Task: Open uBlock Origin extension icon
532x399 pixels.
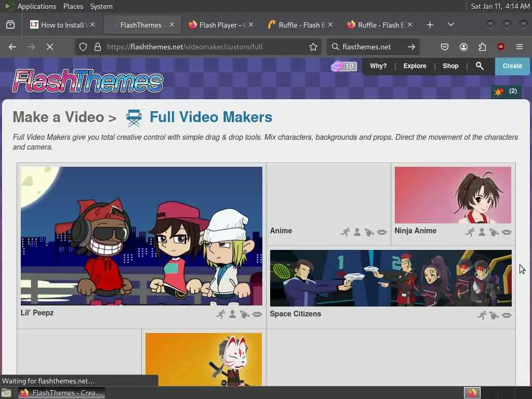Action: [x=501, y=47]
